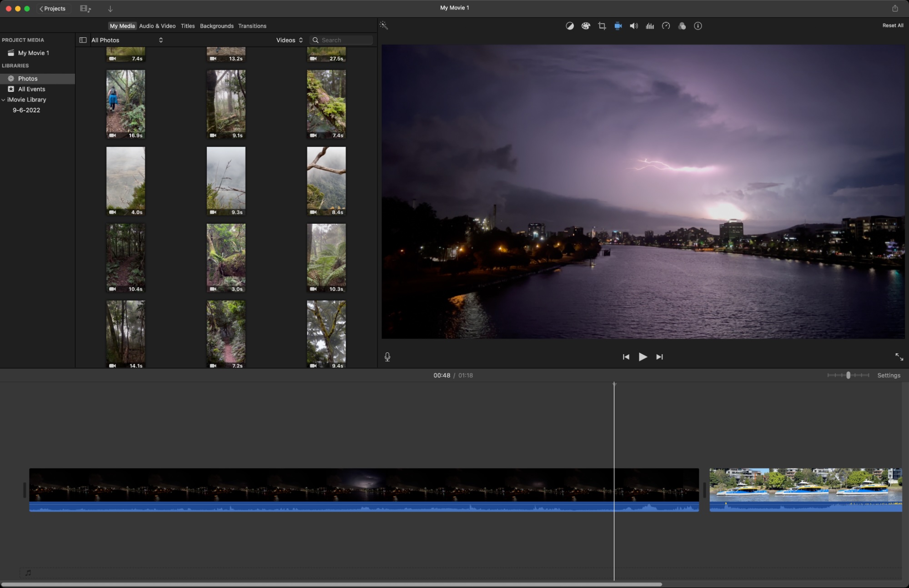Screen dimensions: 909x588
Task: Open the Titles tab
Action: click(x=188, y=26)
